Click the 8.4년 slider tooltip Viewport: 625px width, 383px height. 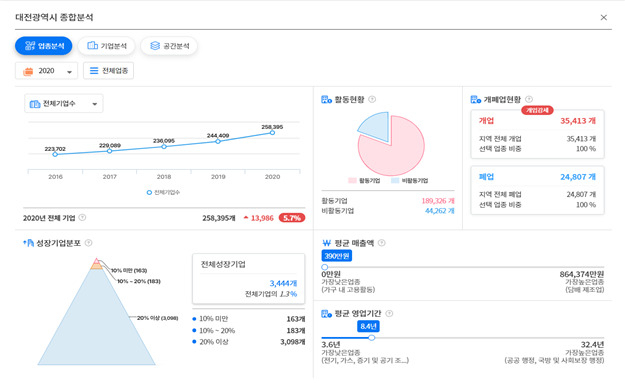368,326
